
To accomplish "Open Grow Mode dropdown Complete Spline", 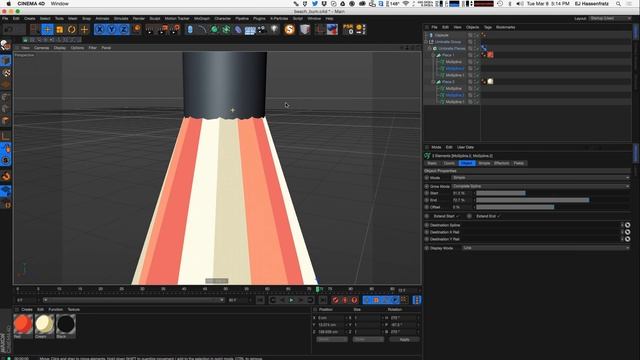I will point(541,187).
